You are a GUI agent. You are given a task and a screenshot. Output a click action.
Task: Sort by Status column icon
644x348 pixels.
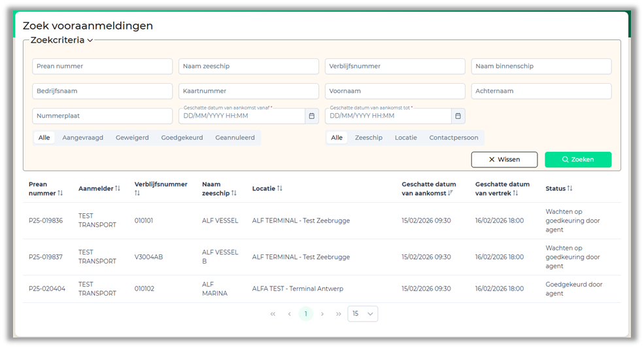coord(569,188)
